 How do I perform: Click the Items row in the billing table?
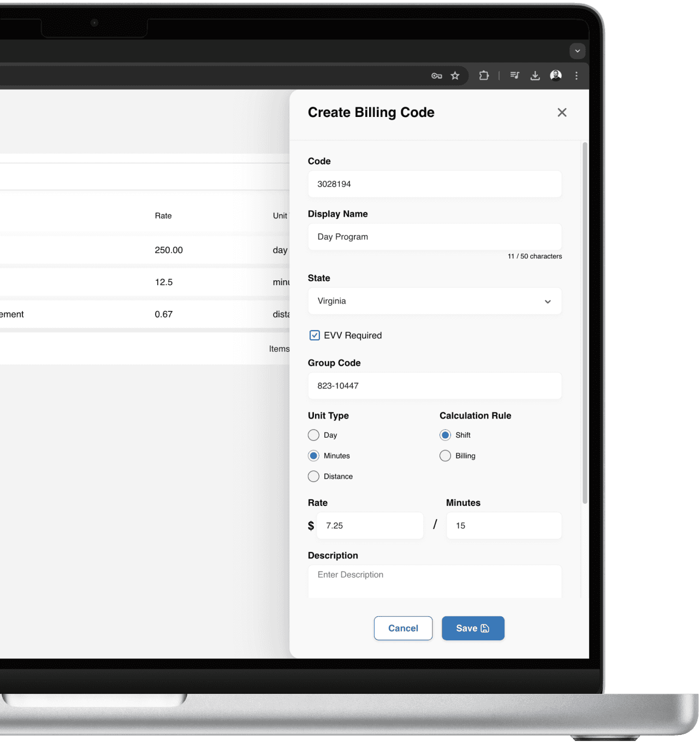point(280,349)
